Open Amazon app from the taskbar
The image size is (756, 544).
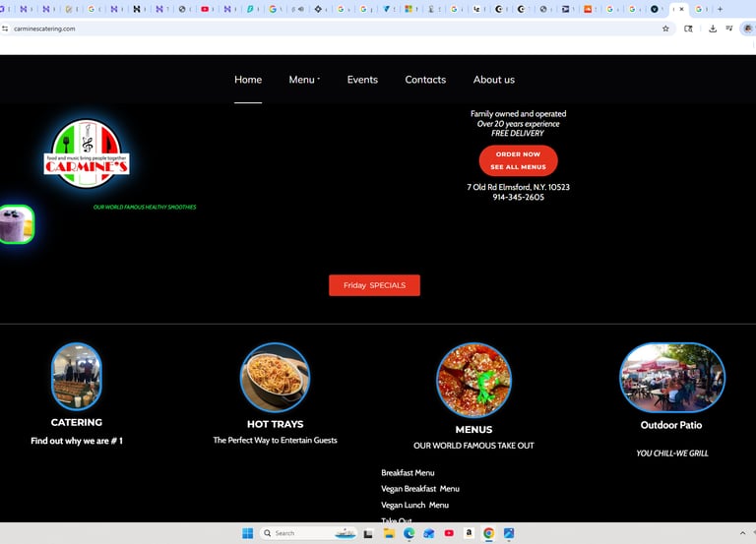(469, 533)
